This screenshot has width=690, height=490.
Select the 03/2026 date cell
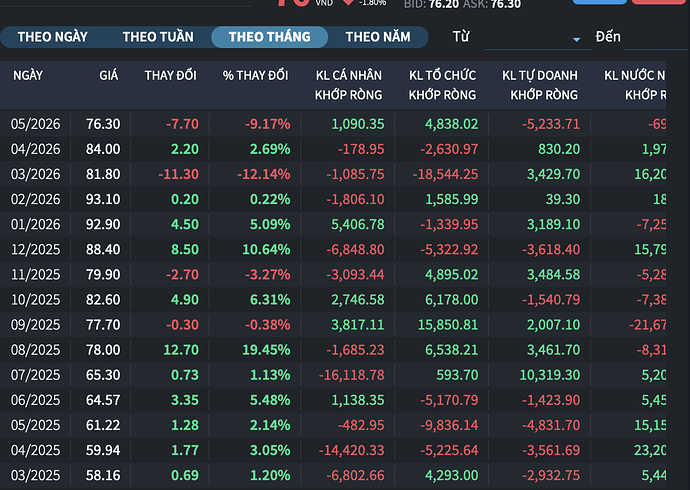coord(35,174)
